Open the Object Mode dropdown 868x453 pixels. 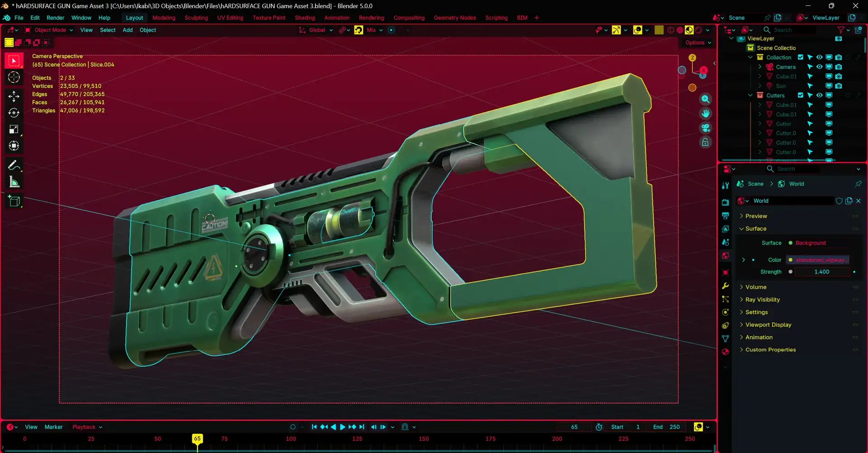49,30
